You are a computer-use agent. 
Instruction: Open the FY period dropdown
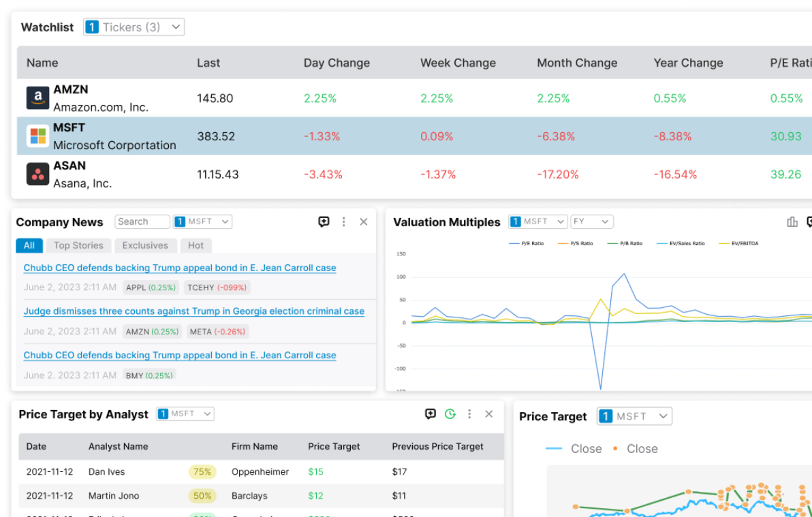tap(592, 222)
